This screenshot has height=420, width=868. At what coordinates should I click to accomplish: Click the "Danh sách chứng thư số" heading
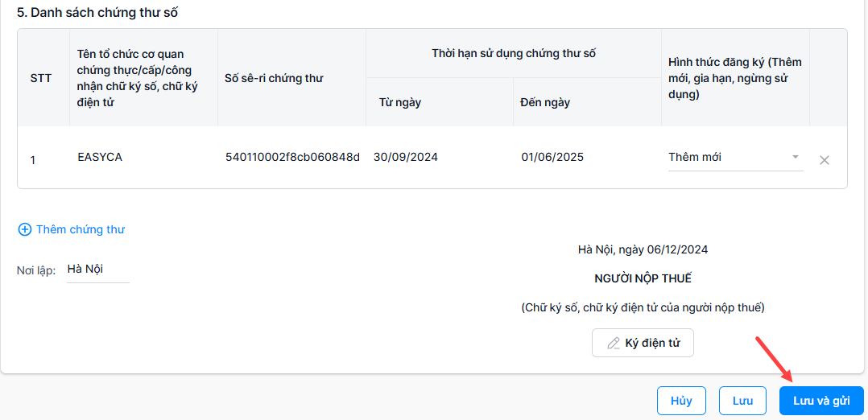tap(97, 12)
